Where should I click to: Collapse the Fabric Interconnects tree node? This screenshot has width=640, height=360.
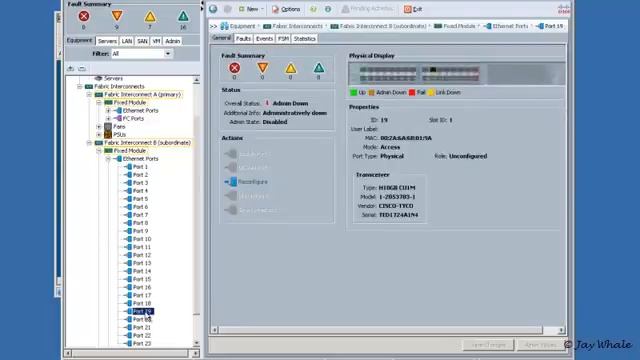click(80, 87)
